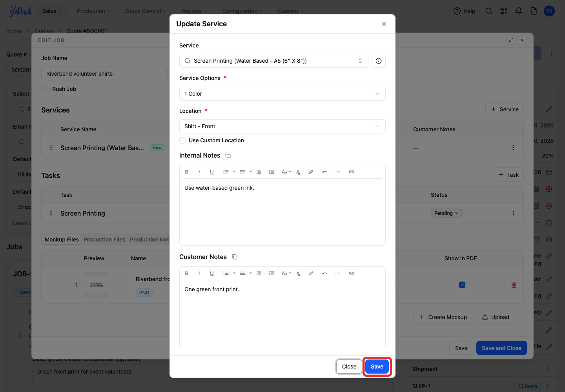565x392 pixels.
Task: Switch to the Production Files tab
Action: click(x=104, y=240)
